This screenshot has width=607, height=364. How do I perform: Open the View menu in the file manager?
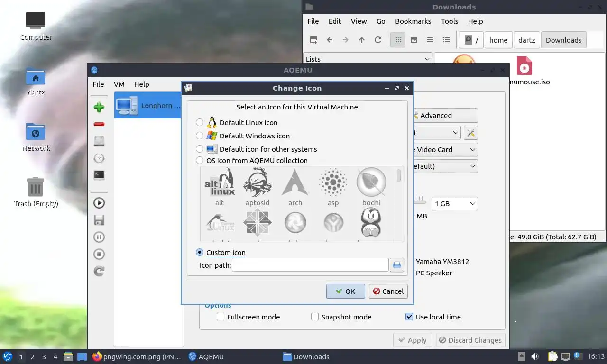(x=359, y=21)
